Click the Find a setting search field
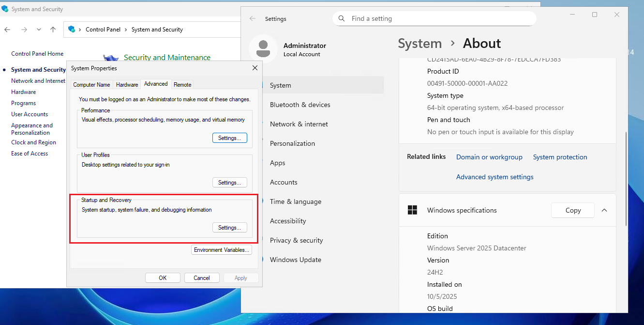644x325 pixels. tap(435, 18)
